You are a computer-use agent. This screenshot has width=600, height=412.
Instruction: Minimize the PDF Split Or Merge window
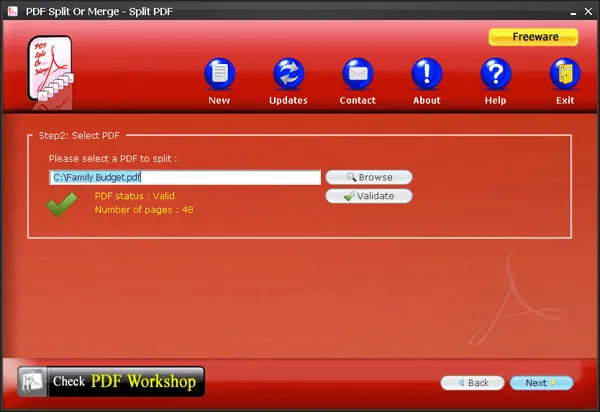click(573, 12)
